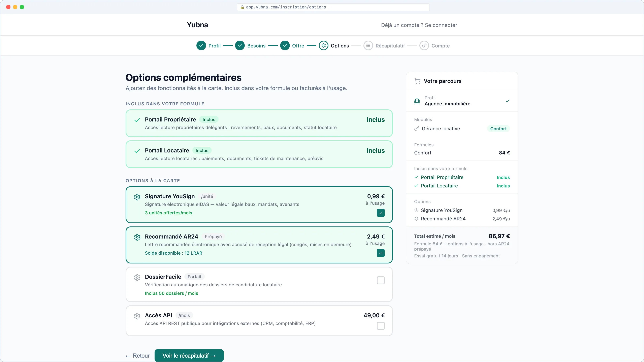644x362 pixels.
Task: Click the gear icon on DossierFacile card
Action: pyautogui.click(x=137, y=277)
